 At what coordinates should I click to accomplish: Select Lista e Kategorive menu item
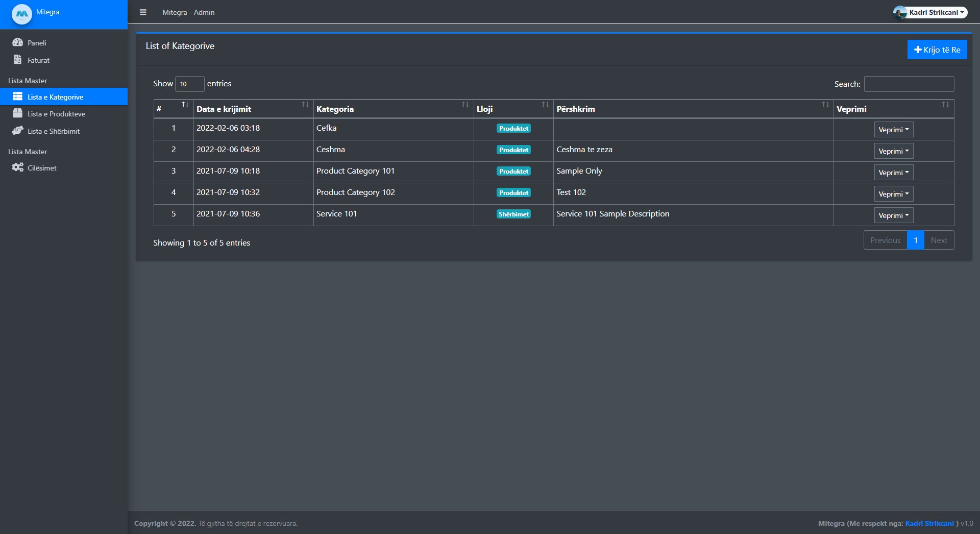pos(55,97)
